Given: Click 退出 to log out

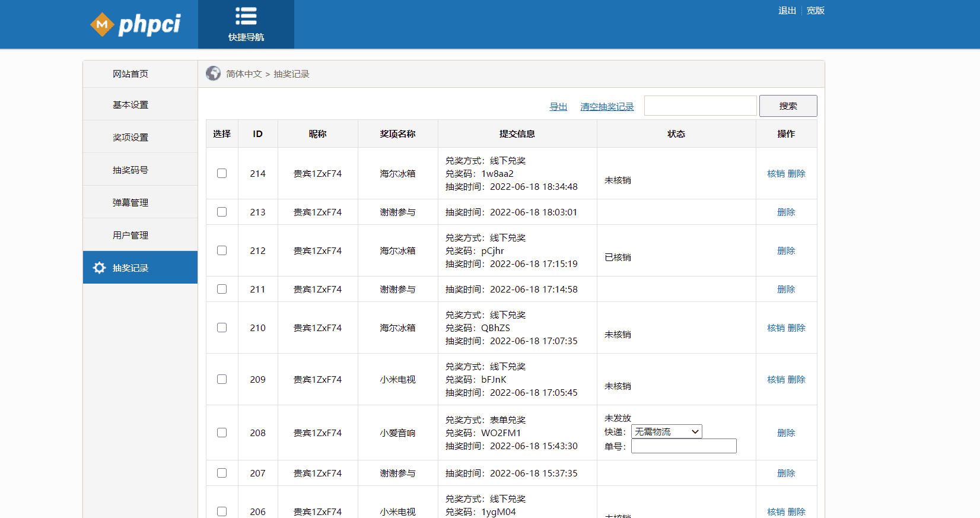Looking at the screenshot, I should (787, 11).
